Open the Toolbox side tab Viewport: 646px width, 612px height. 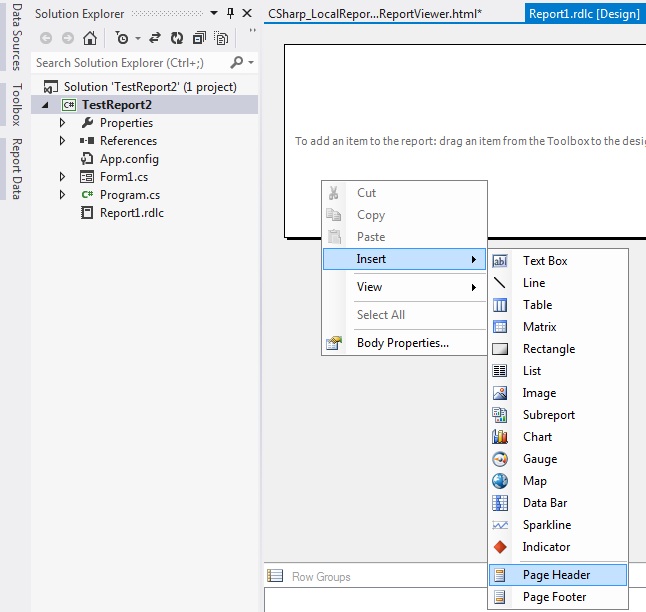point(15,104)
